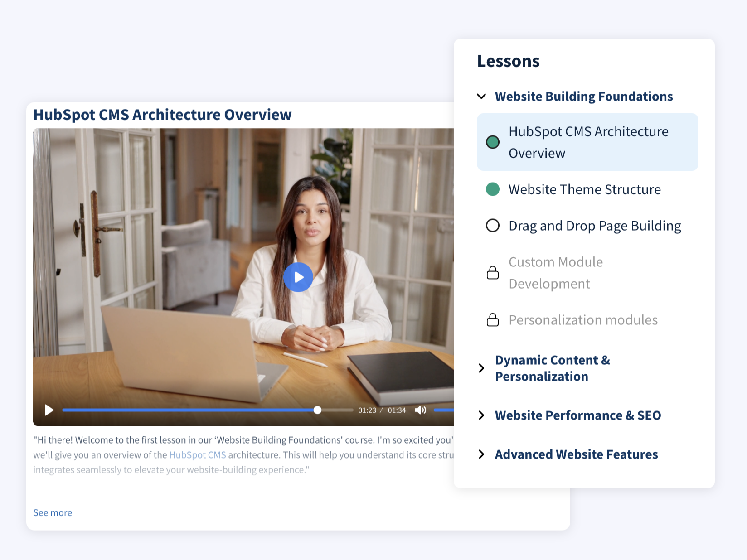Follow the HubSpot CMS link in description
The height and width of the screenshot is (560, 747).
(197, 455)
